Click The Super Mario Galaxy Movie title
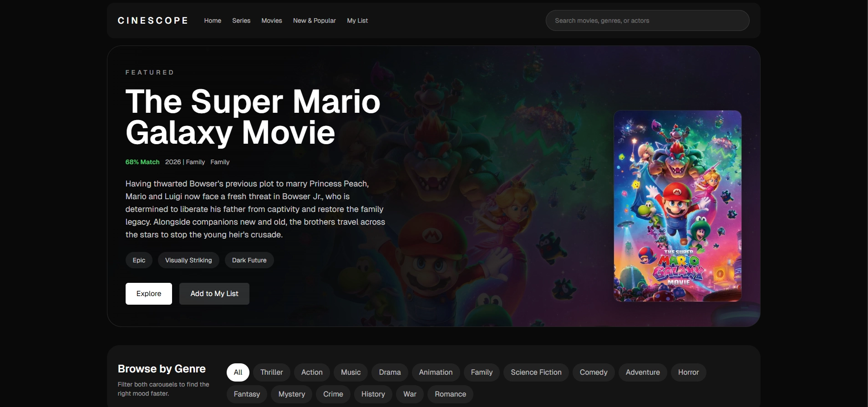 (253, 117)
